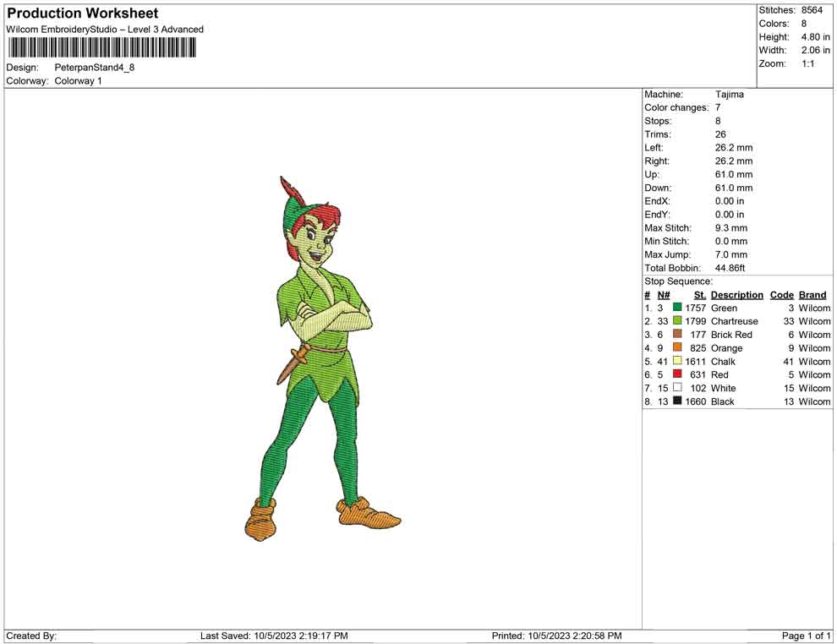Click the Chartreuse thread color swatch
This screenshot has width=837, height=644.
point(677,320)
